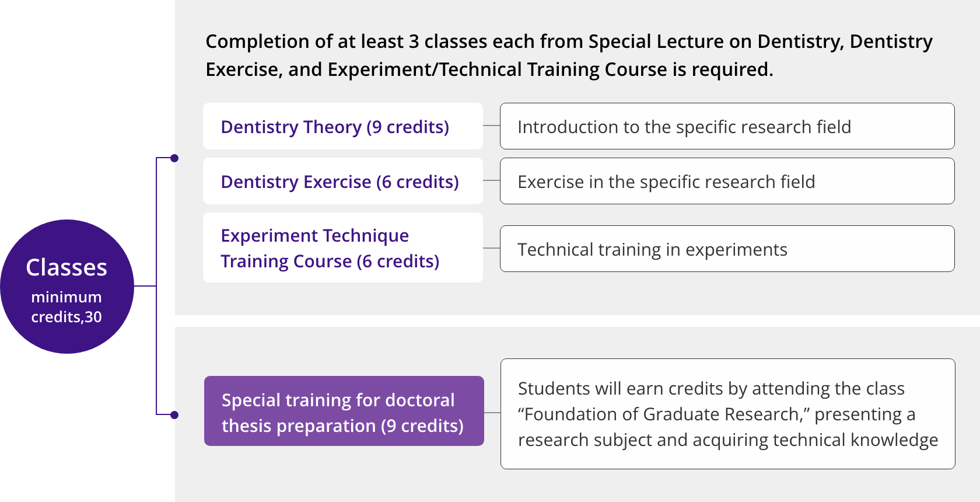This screenshot has height=502, width=980.
Task: Click the lower connector dot node
Action: coord(174,415)
